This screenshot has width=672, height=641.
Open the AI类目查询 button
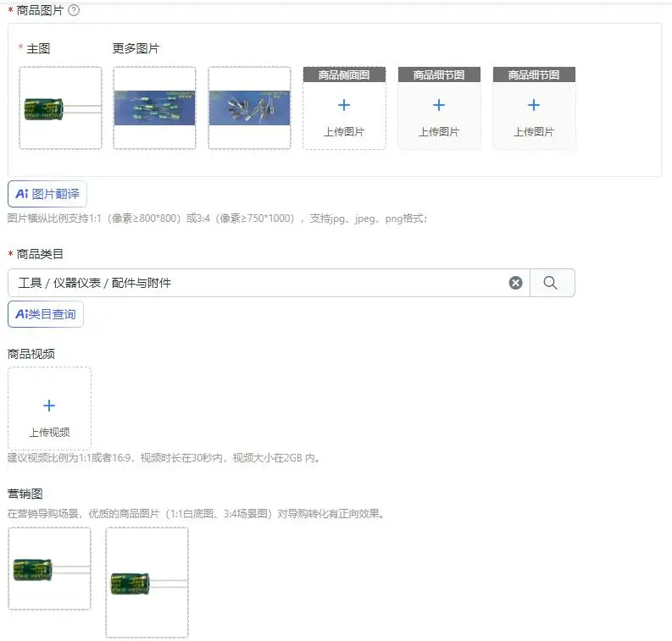pos(46,314)
